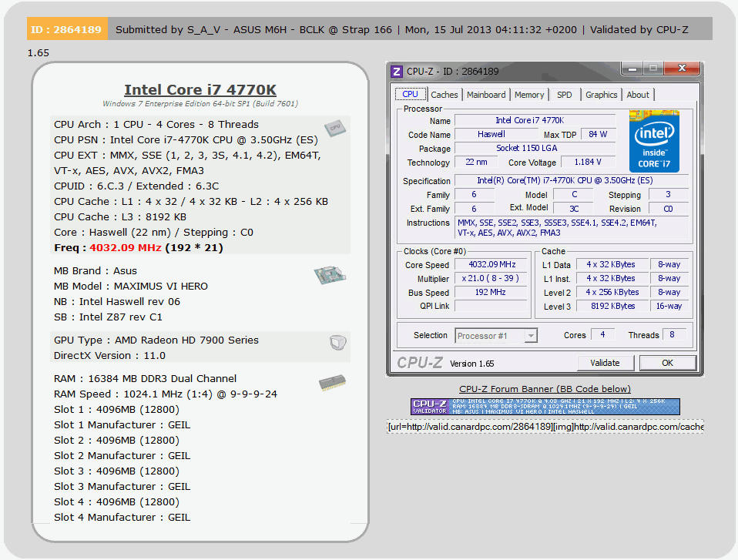Viewport: 738px width, 560px height.
Task: Click the Name field Intel Core i7 4770K
Action: coord(535,121)
